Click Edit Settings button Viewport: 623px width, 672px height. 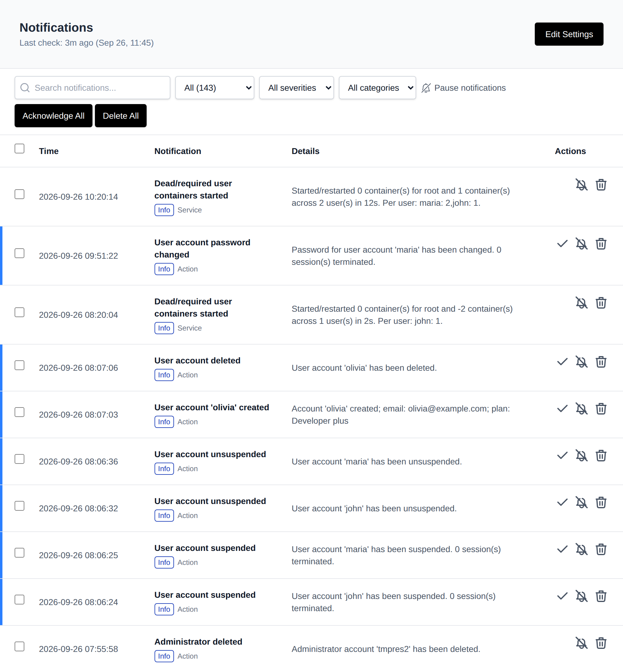[x=569, y=34]
